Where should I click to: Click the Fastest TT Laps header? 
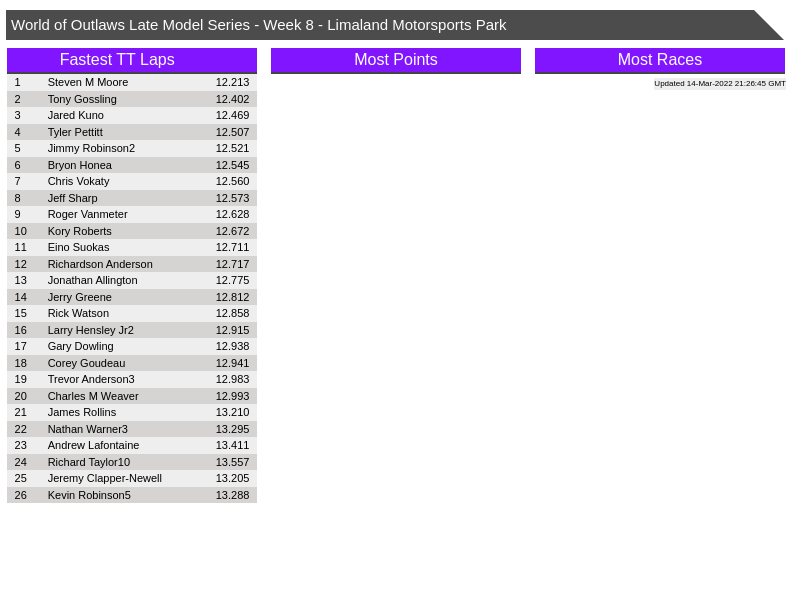pyautogui.click(x=131, y=60)
